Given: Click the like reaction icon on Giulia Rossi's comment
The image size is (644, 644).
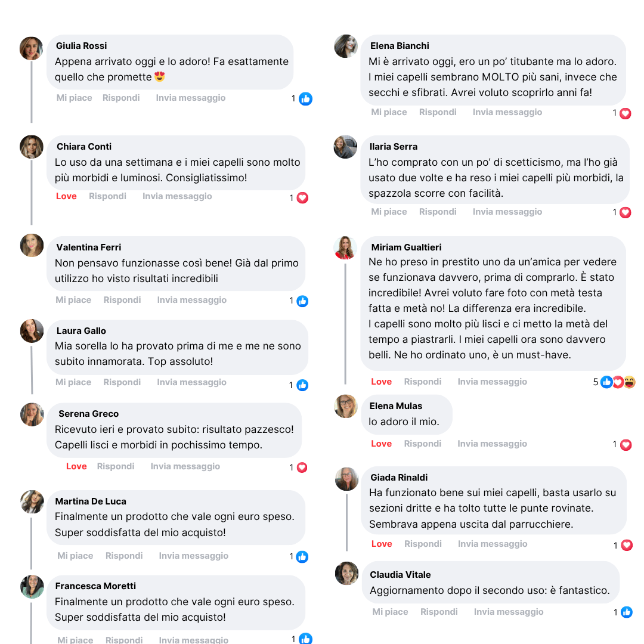Looking at the screenshot, I should [x=305, y=99].
